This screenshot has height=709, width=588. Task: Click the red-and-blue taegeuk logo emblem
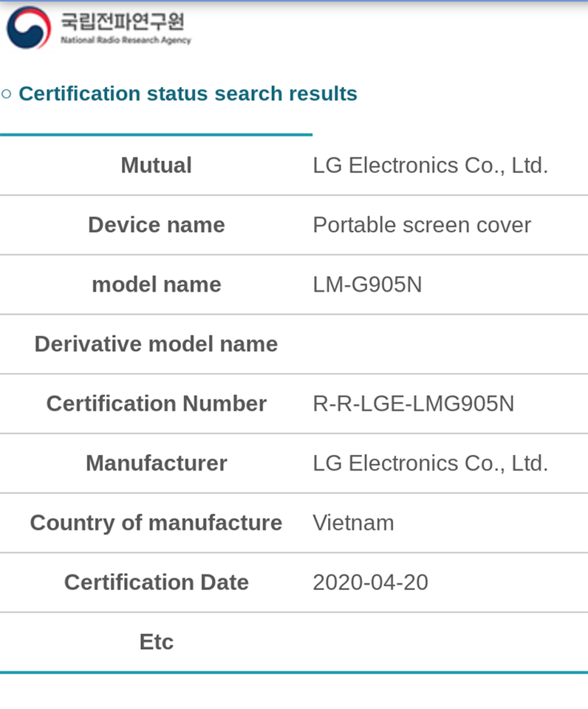coord(29,27)
